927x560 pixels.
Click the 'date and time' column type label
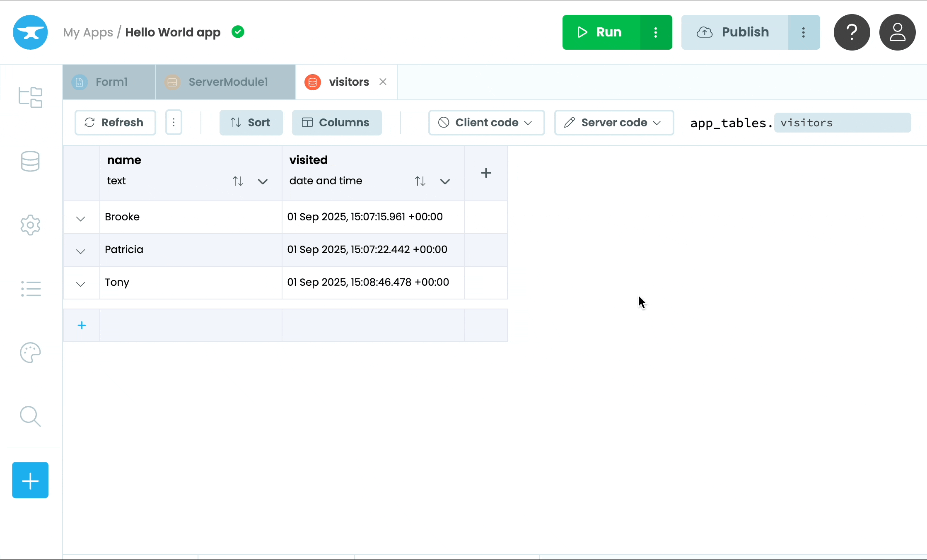click(326, 181)
